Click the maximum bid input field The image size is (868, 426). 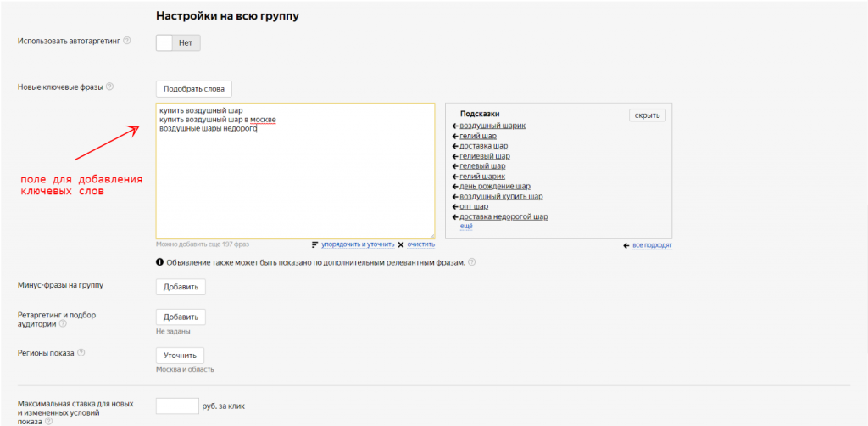[177, 406]
